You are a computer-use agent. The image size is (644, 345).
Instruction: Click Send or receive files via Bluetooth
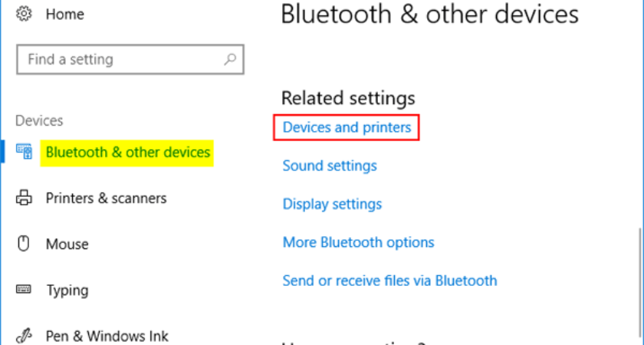click(x=389, y=281)
